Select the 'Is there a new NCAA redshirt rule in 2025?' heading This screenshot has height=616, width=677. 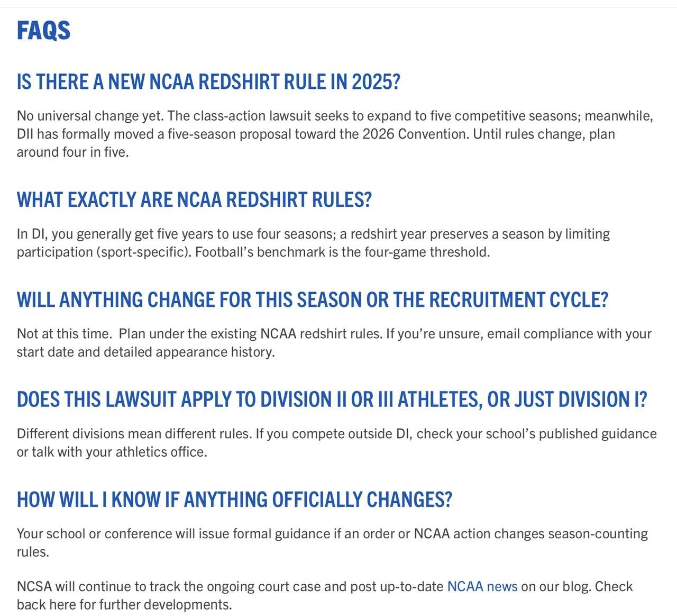(208, 82)
